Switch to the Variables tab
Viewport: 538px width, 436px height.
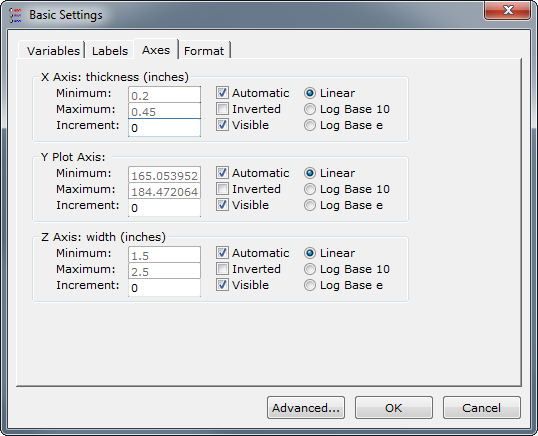(x=53, y=51)
